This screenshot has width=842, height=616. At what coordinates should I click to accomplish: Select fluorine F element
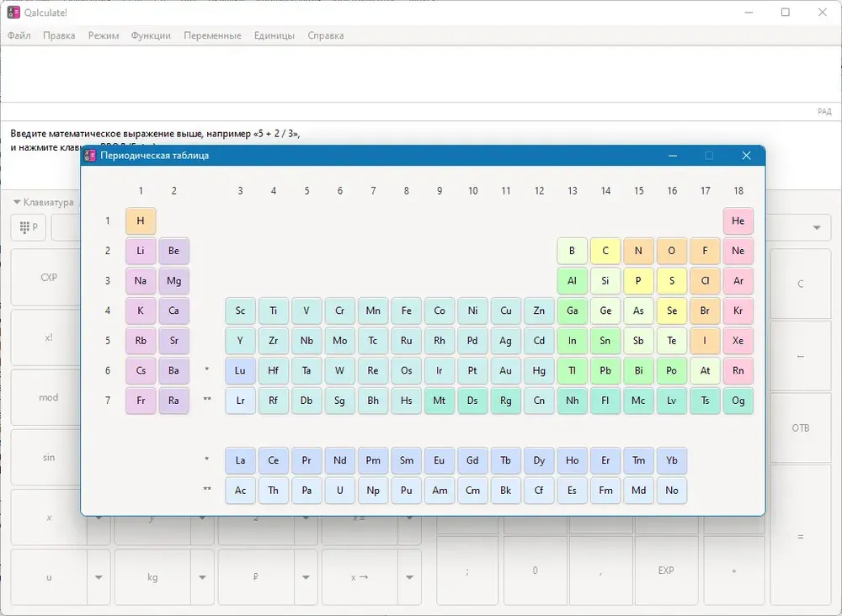705,251
